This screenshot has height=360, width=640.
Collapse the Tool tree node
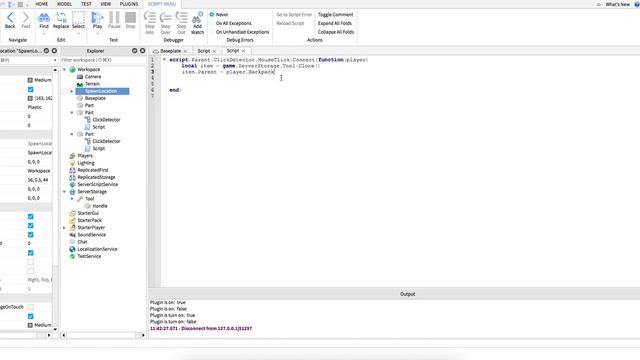click(72, 199)
